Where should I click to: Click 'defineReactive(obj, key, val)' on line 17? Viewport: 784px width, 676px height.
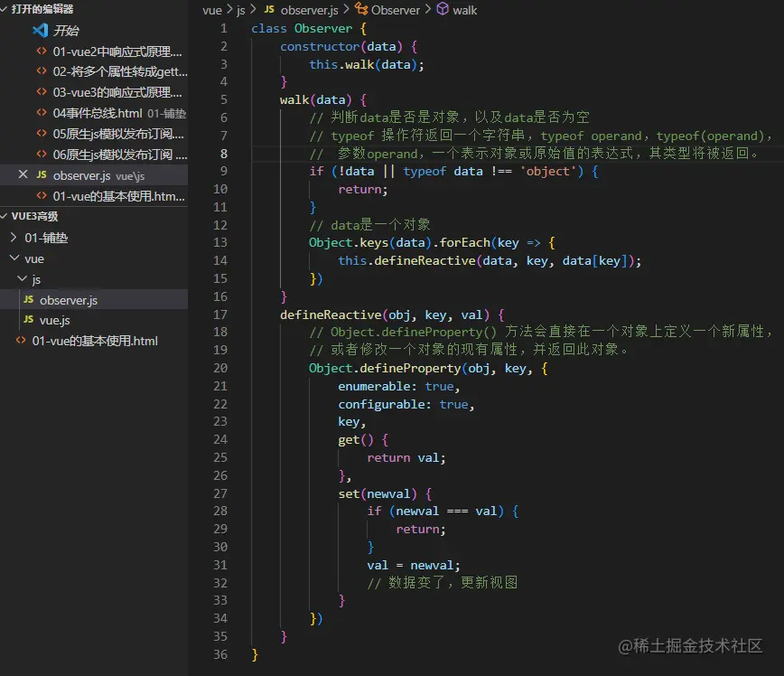385,315
